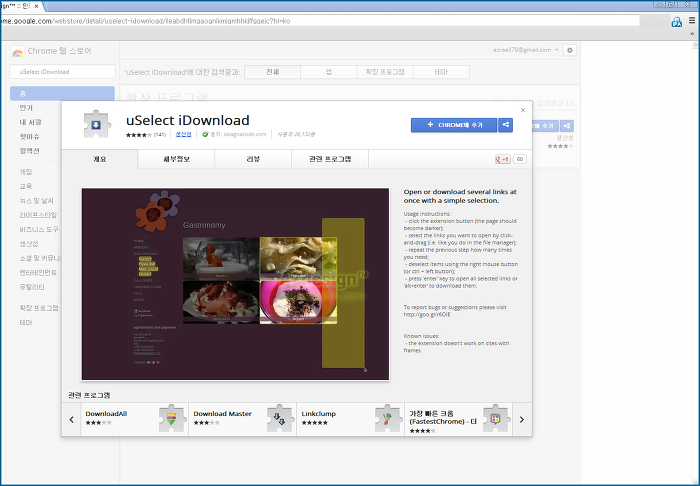Screen dimensions: 700x486
Task: Select the 게임 category in the sidebar
Action: [x=26, y=172]
